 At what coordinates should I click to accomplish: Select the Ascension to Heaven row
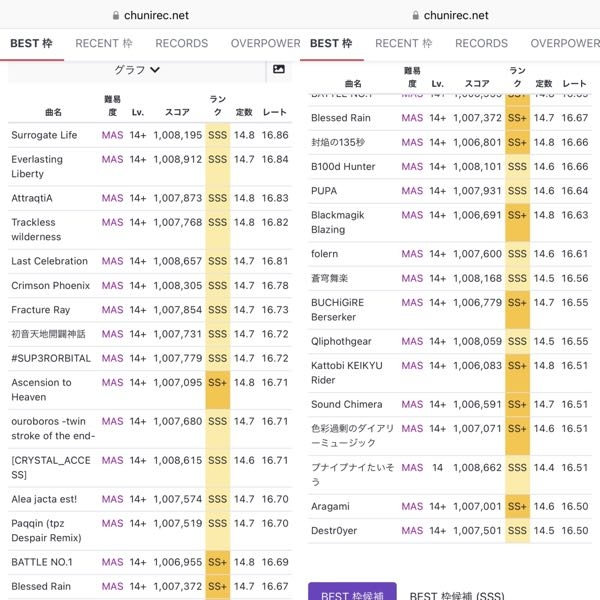41,389
